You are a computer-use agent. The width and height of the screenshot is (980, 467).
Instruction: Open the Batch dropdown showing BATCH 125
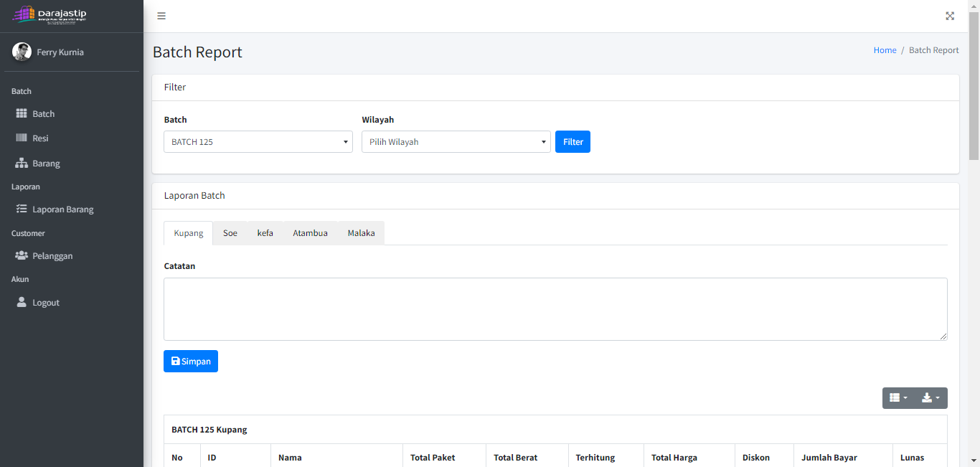[258, 142]
